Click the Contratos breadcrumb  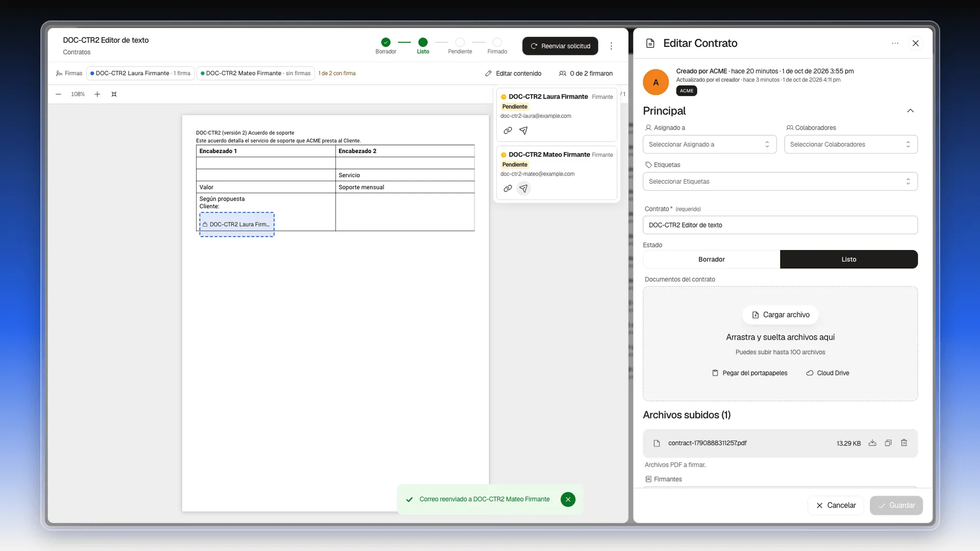click(77, 52)
